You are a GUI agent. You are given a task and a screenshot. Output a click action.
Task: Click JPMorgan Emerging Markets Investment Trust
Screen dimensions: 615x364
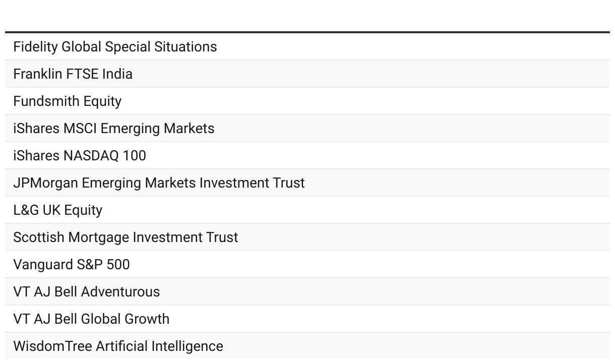[307, 183]
